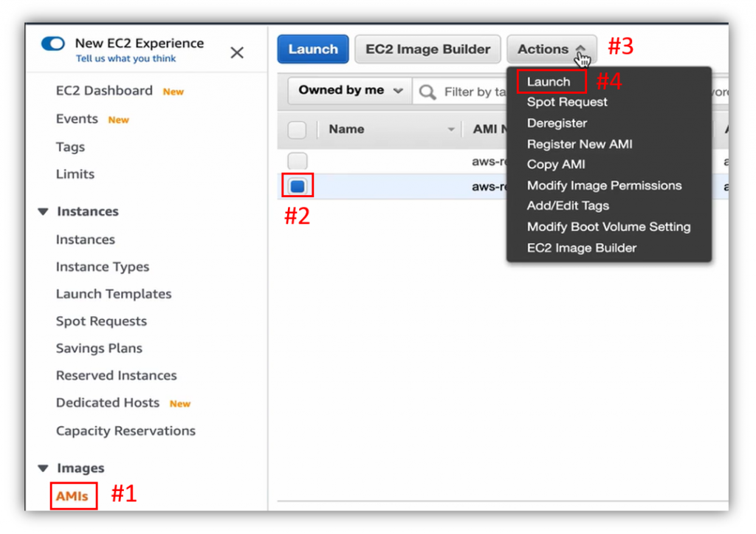This screenshot has height=534, width=756.
Task: Open Capacity Reservations in sidebar
Action: (126, 431)
